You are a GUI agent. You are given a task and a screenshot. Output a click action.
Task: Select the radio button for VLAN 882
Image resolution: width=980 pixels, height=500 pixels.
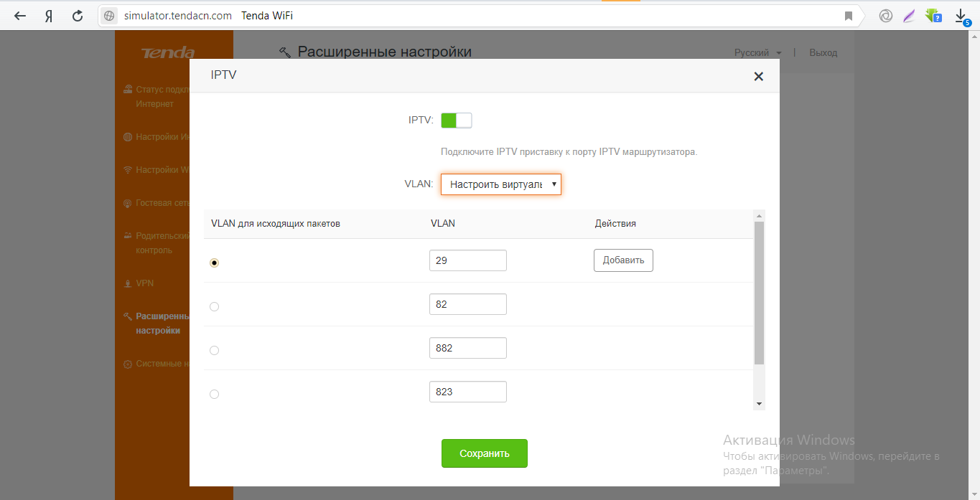pyautogui.click(x=214, y=350)
